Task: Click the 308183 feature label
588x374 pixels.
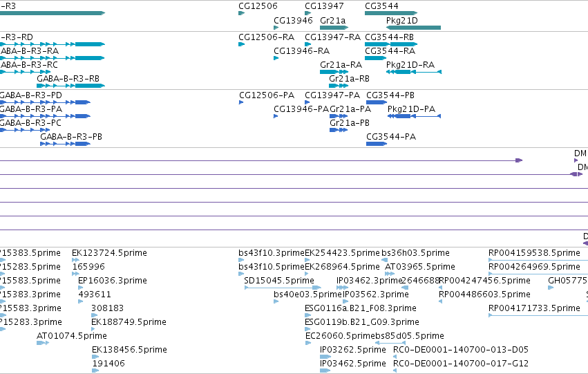Action: (x=107, y=308)
